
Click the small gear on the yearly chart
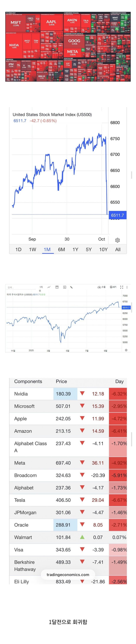point(126,350)
